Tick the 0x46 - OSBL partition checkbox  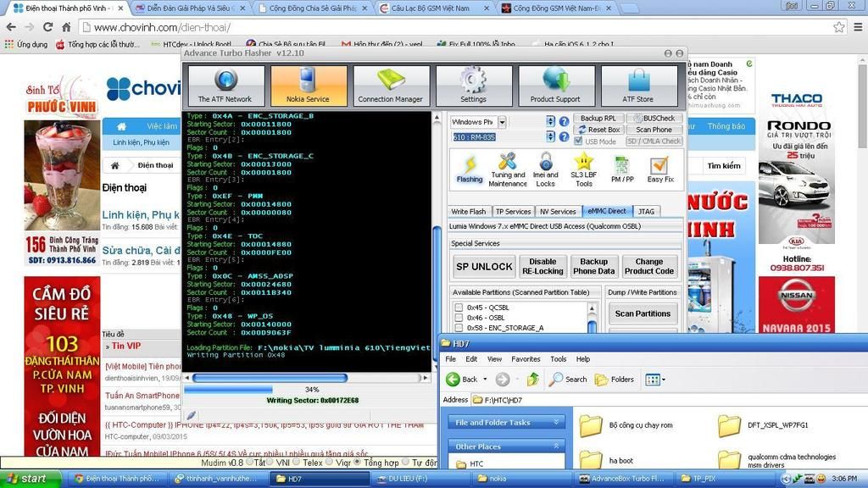coord(459,318)
